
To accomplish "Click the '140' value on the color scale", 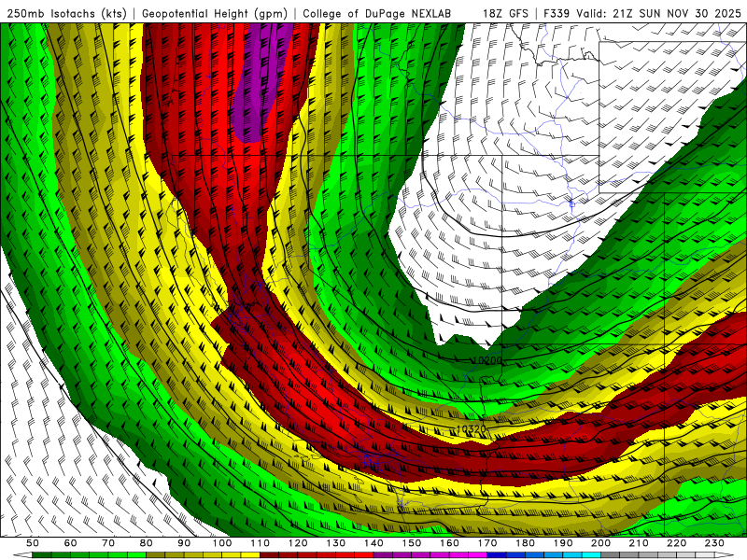I will pyautogui.click(x=373, y=543).
